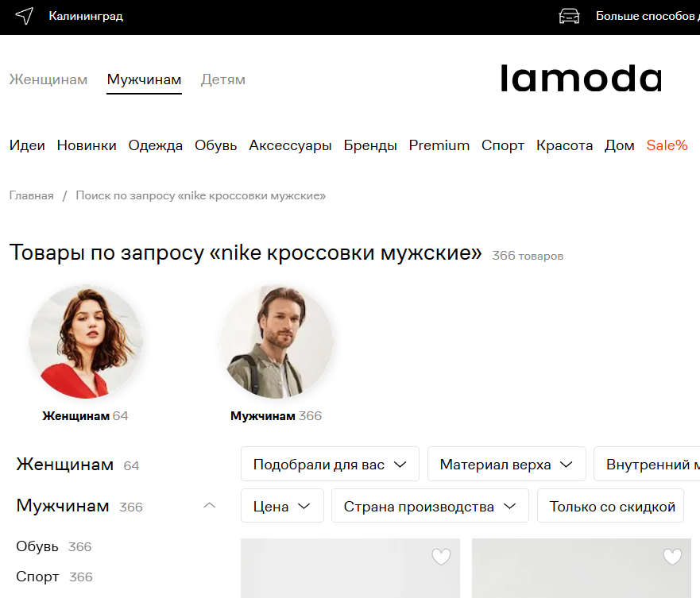Click the Главная breadcrumb link
700x598 pixels.
(x=31, y=195)
